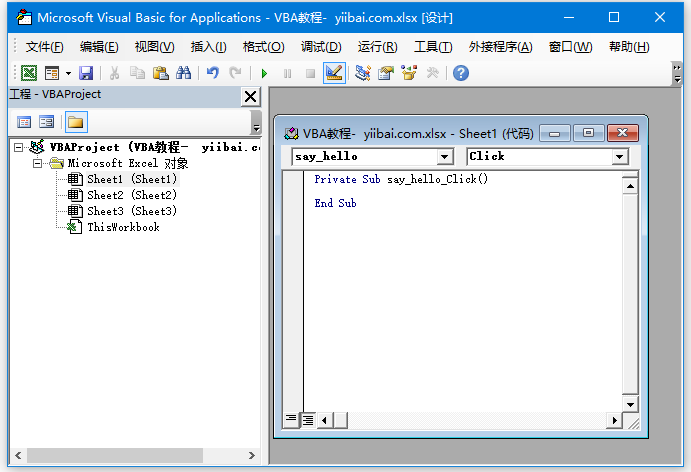691x472 pixels.
Task: Open the Insert UserForm dropdown arrow
Action: point(68,73)
